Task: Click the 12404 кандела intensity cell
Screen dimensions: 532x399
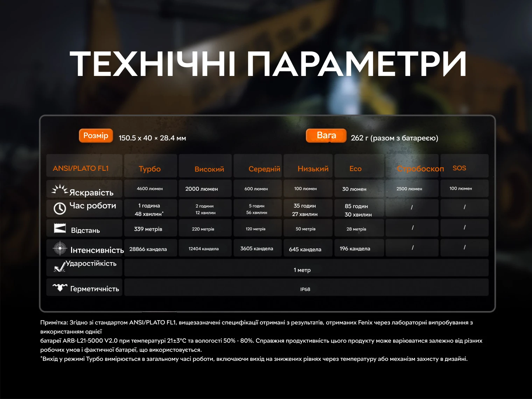Action: pyautogui.click(x=205, y=248)
